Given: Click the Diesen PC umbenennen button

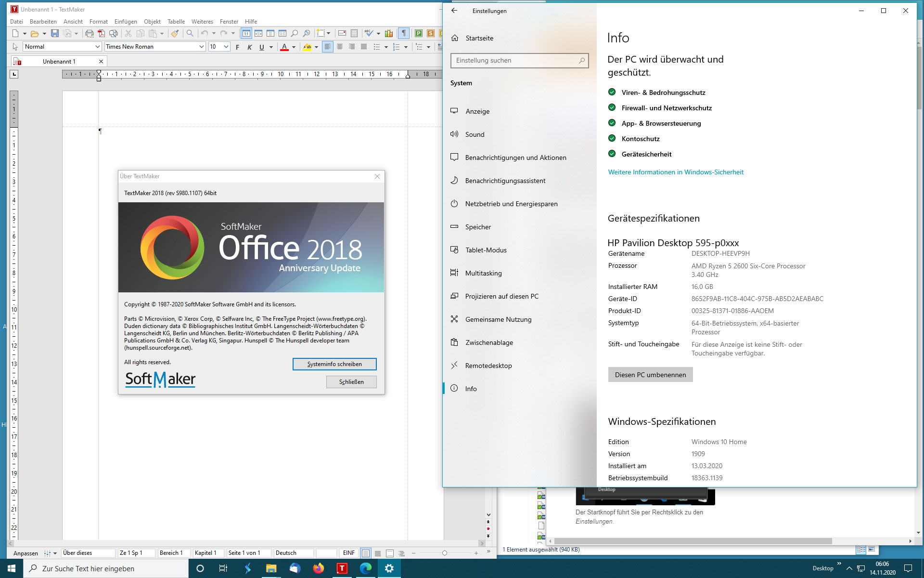Looking at the screenshot, I should click(650, 375).
